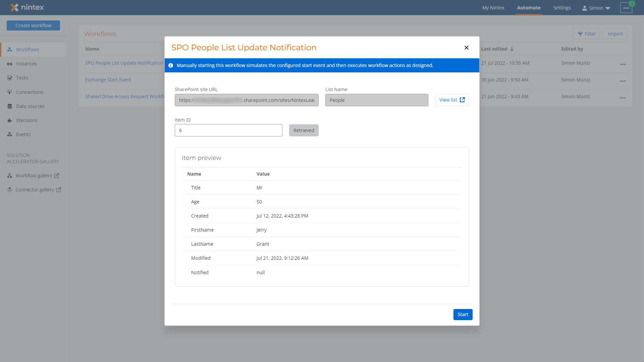Image resolution: width=644 pixels, height=362 pixels.
Task: Click the SharePoint site URL field
Action: (247, 100)
